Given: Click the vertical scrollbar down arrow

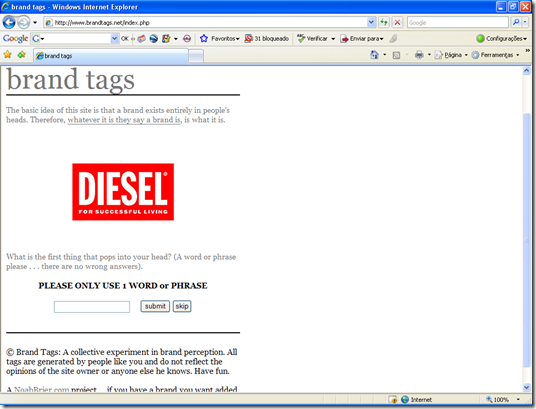Looking at the screenshot, I should pos(526,387).
